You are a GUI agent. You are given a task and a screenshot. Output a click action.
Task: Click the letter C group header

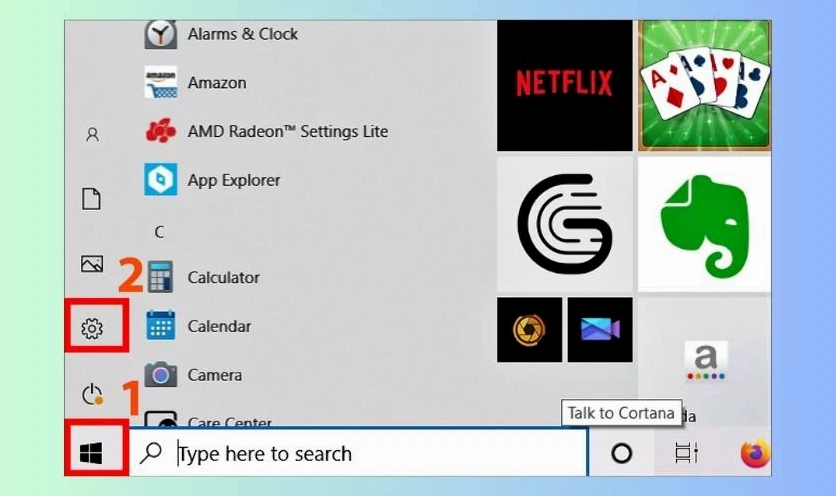(x=159, y=232)
